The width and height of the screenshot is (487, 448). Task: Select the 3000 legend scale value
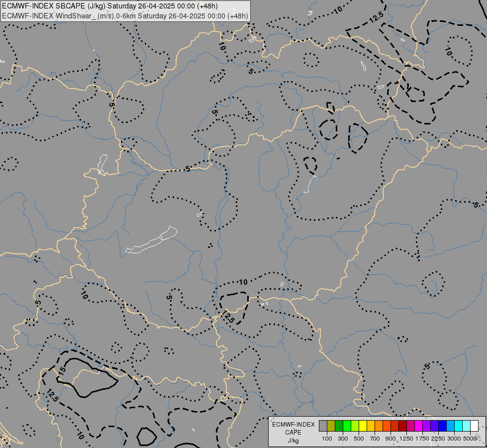[454, 439]
